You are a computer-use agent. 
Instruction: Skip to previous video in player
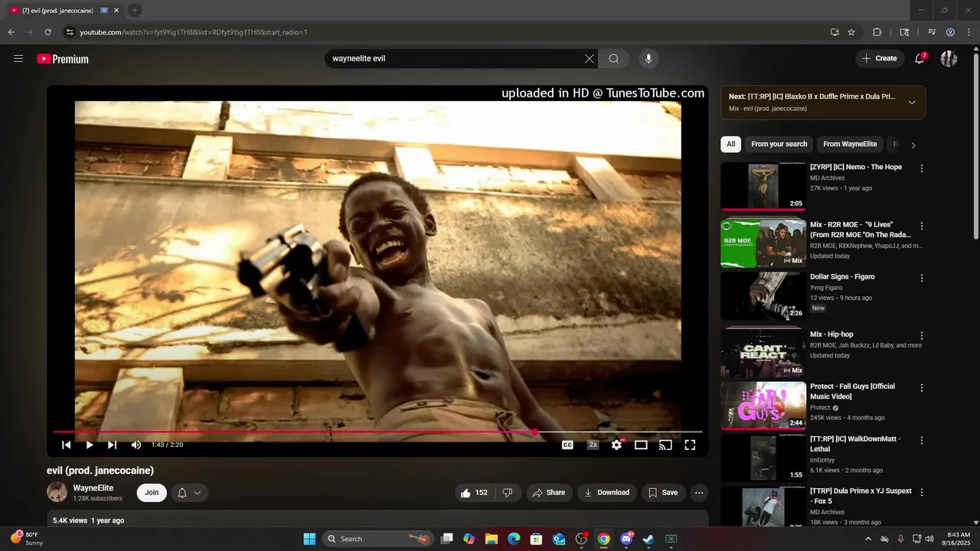pyautogui.click(x=66, y=445)
